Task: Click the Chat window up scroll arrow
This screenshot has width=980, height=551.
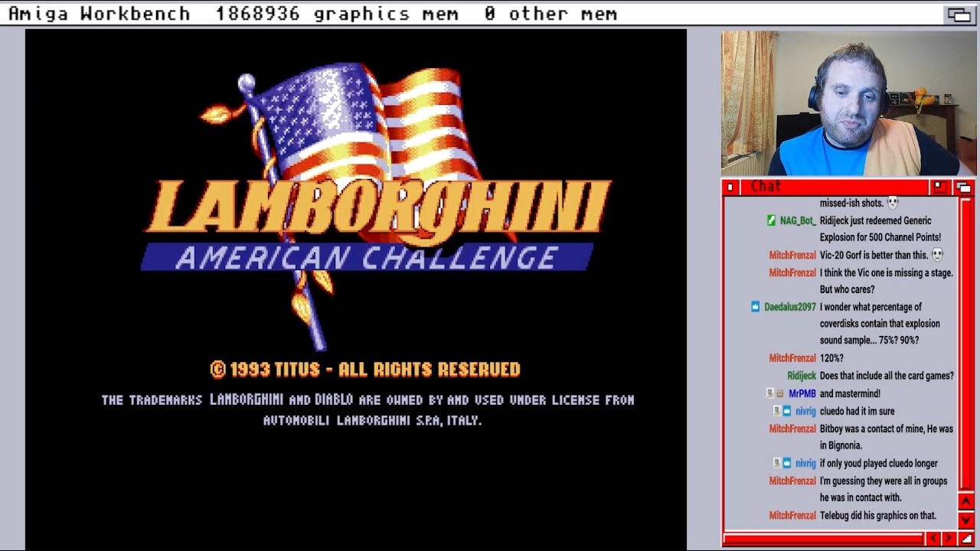Action: pos(965,502)
